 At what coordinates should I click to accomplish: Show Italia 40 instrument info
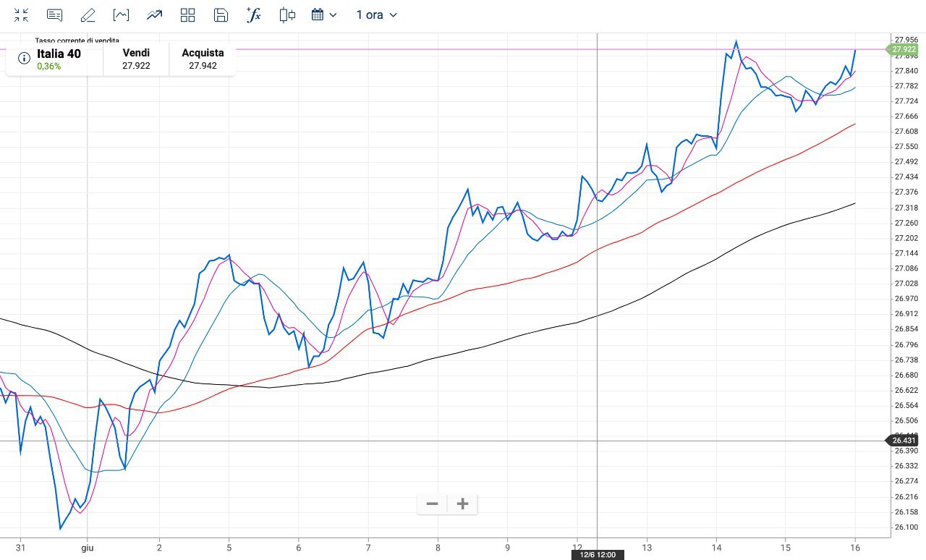(24, 58)
